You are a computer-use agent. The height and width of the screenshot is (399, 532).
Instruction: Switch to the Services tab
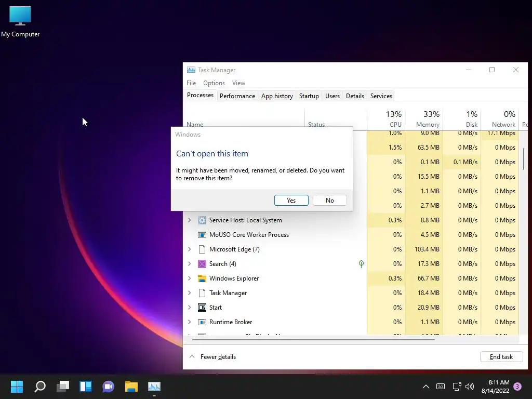381,96
